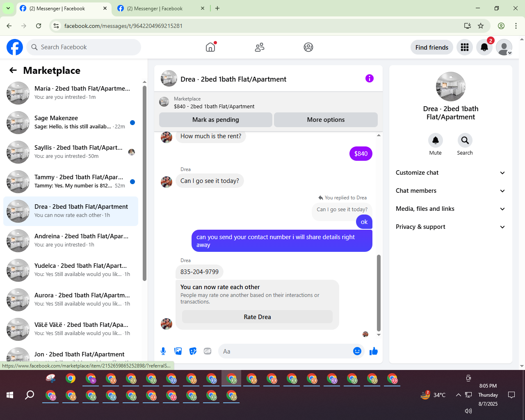The width and height of the screenshot is (525, 420).
Task: Click the chat messages scrollbar thumb
Action: (x=379, y=293)
